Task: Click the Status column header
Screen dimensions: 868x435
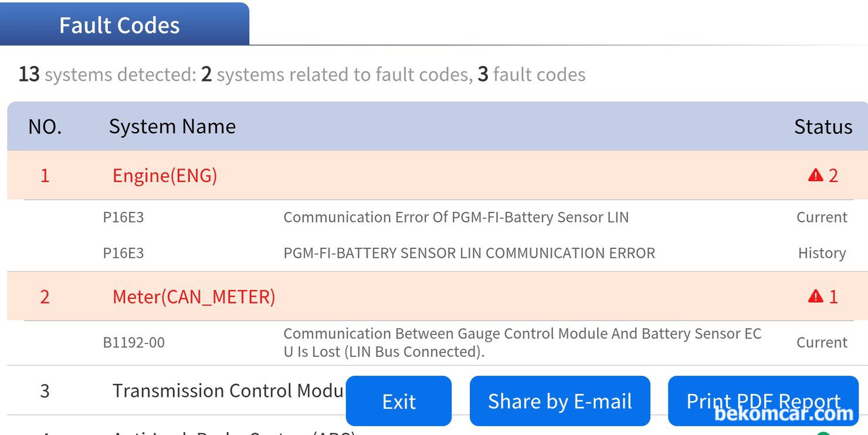Action: (823, 127)
